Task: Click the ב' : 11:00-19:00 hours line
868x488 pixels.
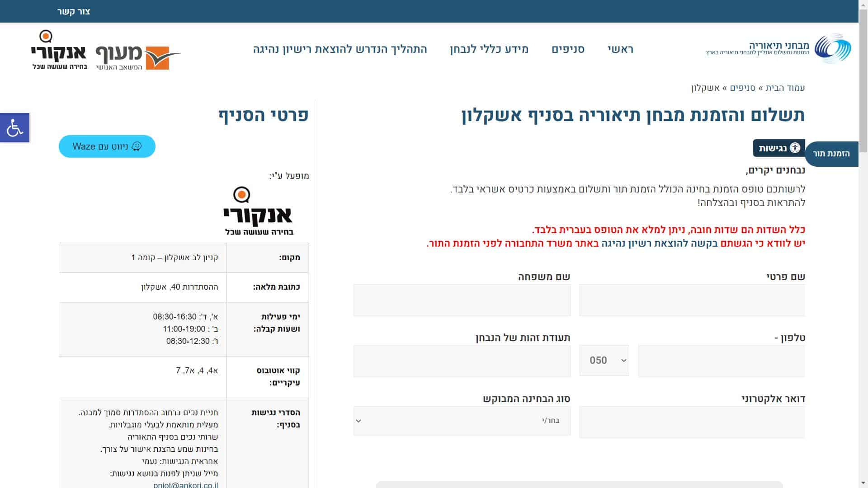Action: click(190, 329)
